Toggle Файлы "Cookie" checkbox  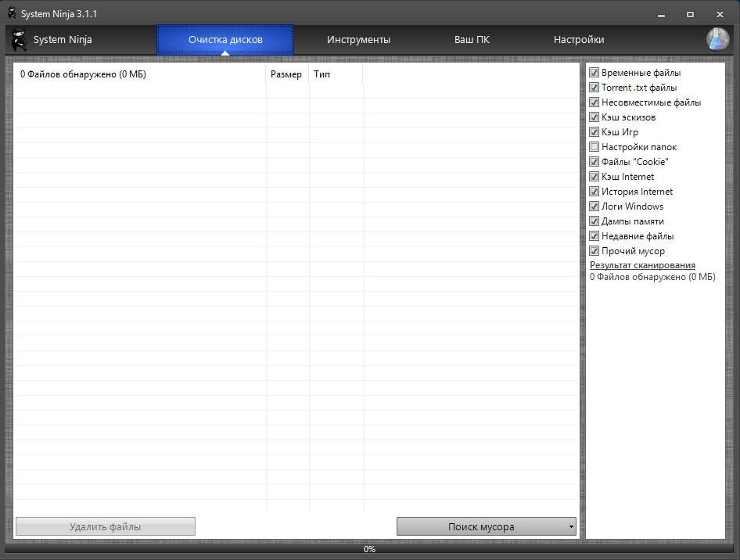click(595, 162)
